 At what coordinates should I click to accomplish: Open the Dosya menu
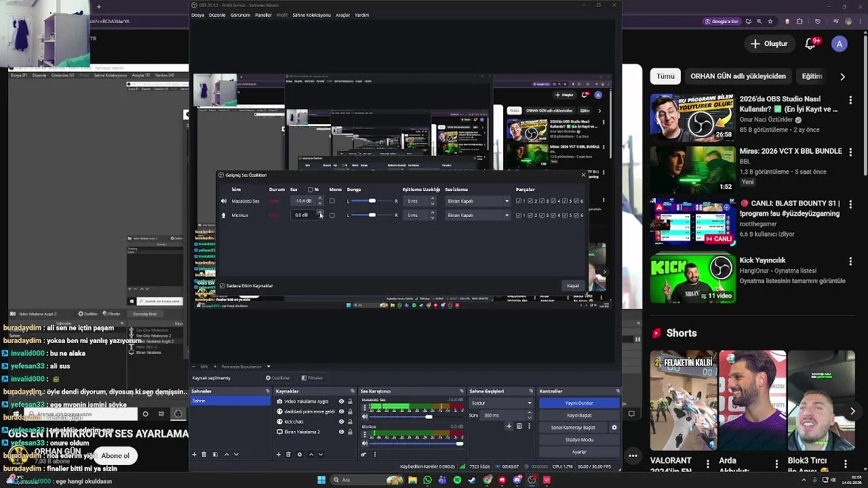(197, 15)
